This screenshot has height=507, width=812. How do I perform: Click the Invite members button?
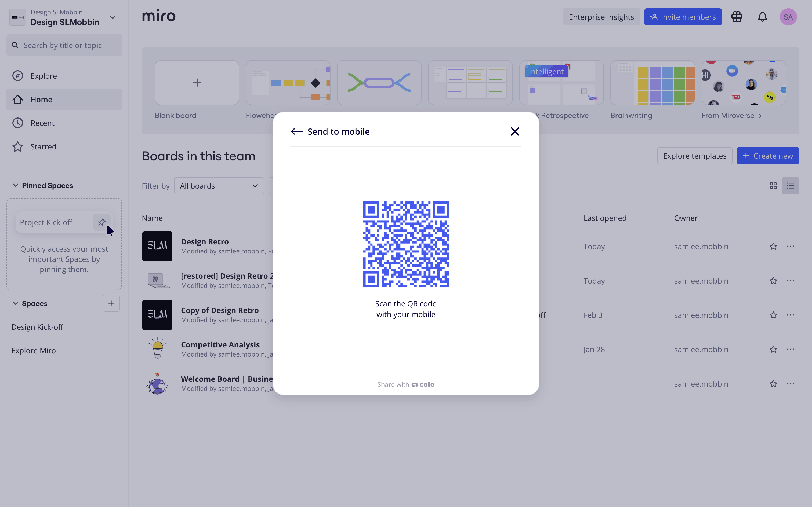pyautogui.click(x=683, y=17)
